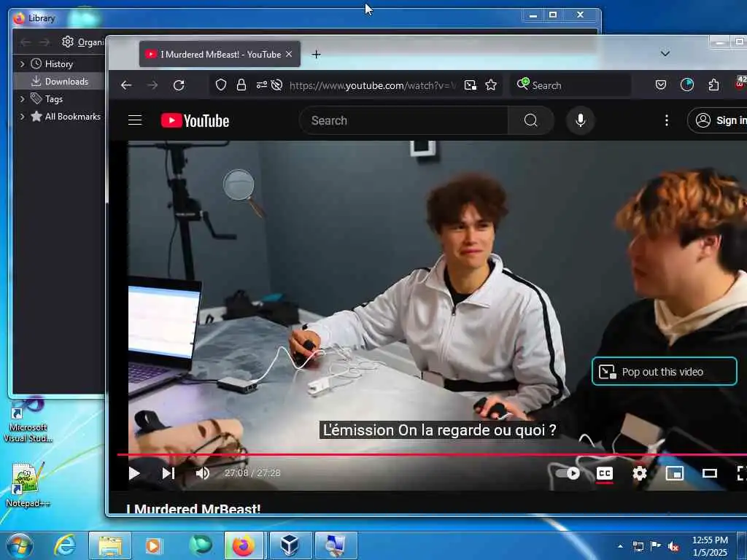Focus the Firefox toolbar Search box
Image resolution: width=747 pixels, height=560 pixels.
click(x=570, y=85)
